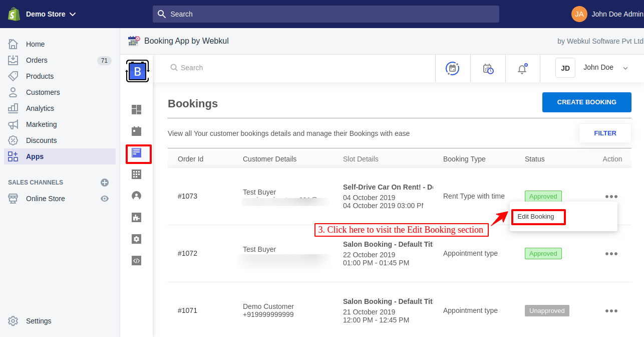Open the FILTER panel

605,133
